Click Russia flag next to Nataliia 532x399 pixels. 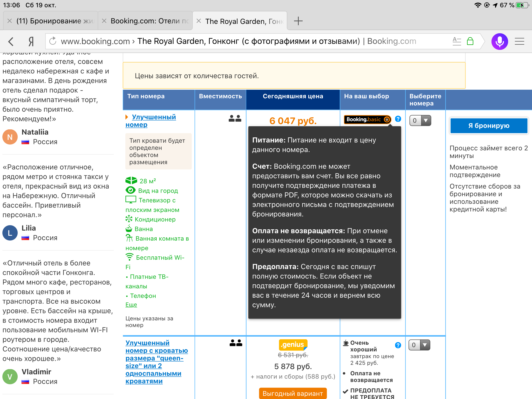pos(25,142)
